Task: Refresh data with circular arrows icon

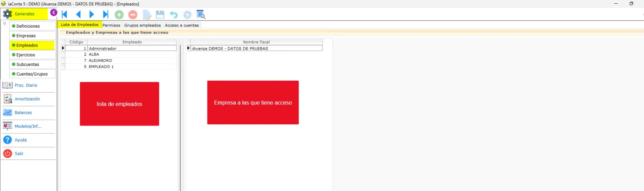Action: click(x=187, y=15)
